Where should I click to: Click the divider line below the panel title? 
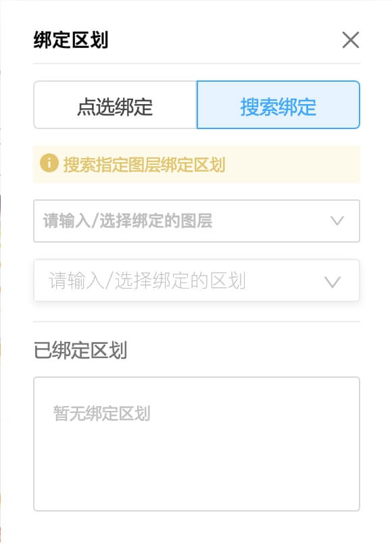tap(197, 64)
